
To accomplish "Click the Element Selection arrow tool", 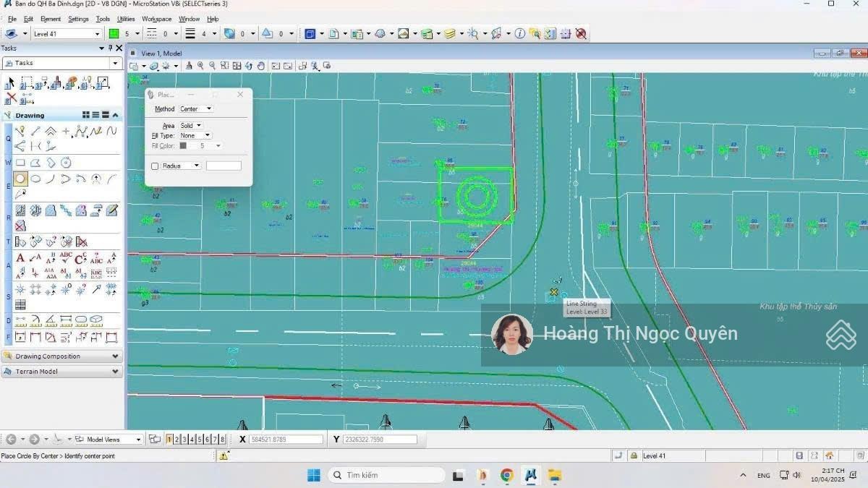I will click(10, 83).
